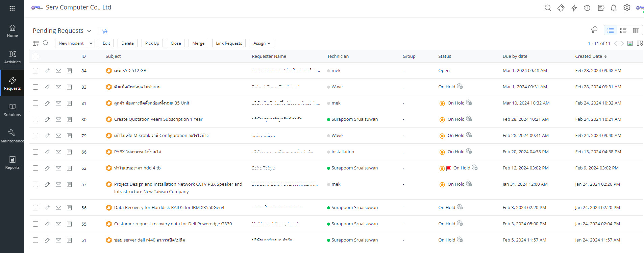Expand the Assign dropdown button
This screenshot has height=253, width=644.
tap(262, 43)
